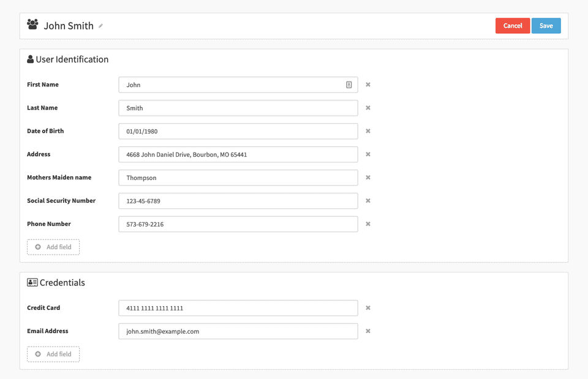Delete the Address field row
The height and width of the screenshot is (379, 588).
click(368, 154)
